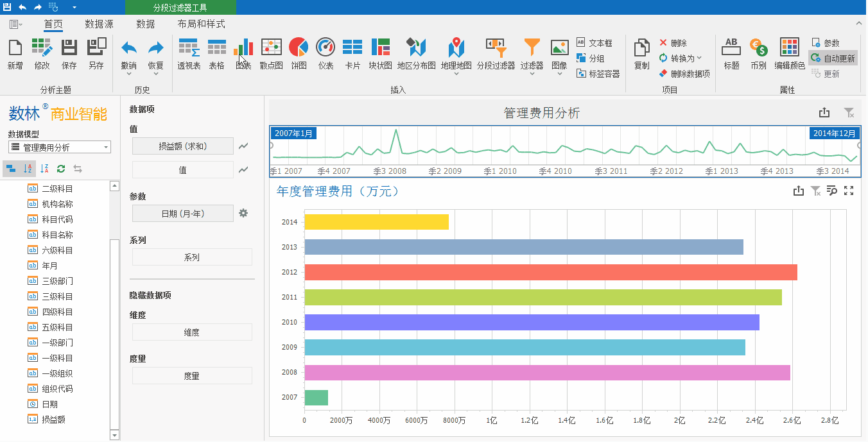Add a range filter (分段过滤器)

496,54
